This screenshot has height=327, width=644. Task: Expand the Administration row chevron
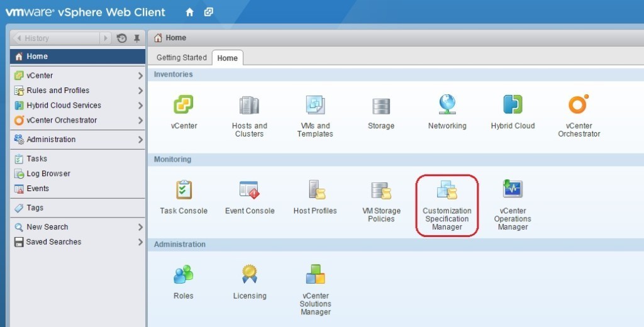[140, 140]
